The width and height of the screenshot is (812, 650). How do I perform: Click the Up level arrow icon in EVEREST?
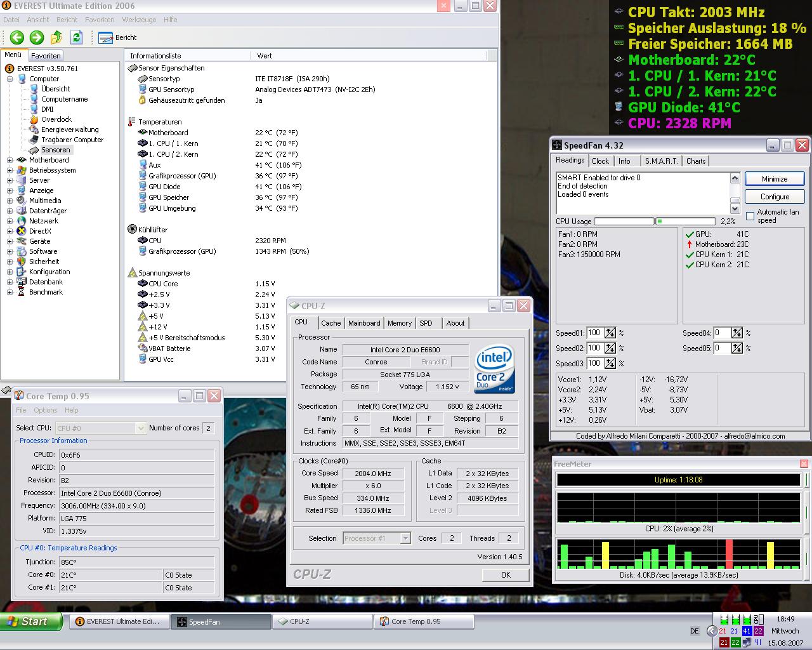click(56, 37)
